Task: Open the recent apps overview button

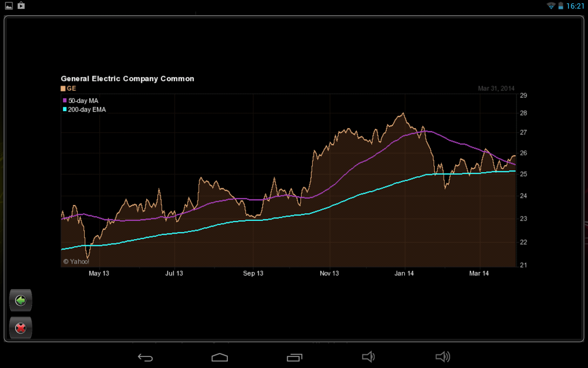Action: click(x=294, y=357)
